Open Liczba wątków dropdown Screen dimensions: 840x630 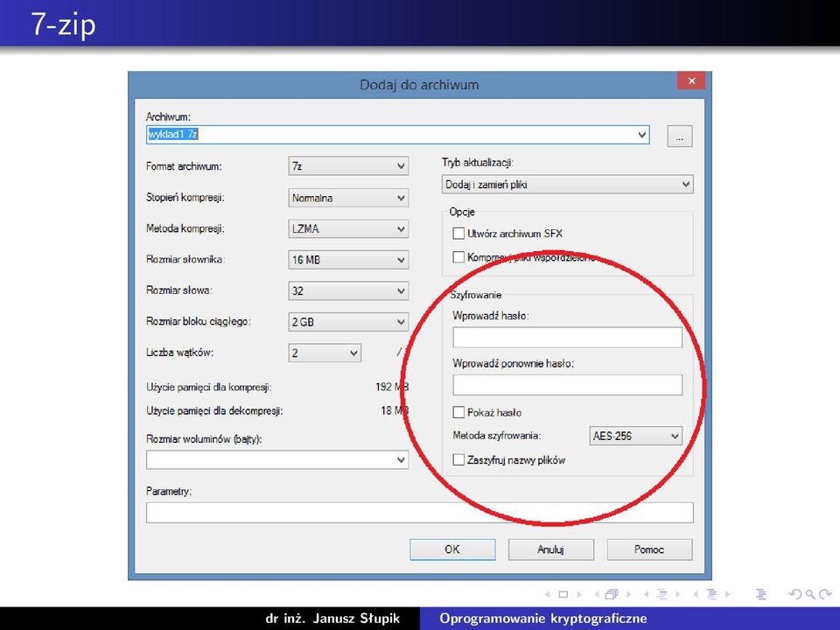(325, 353)
